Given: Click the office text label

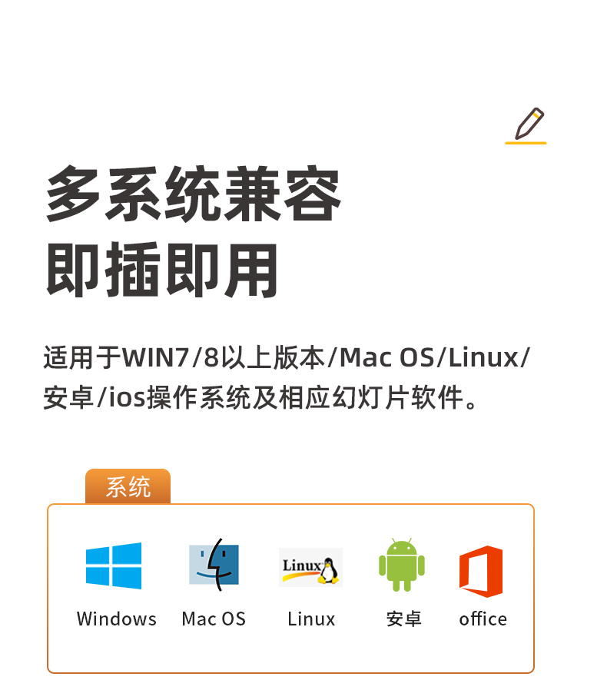Looking at the screenshot, I should tap(483, 619).
